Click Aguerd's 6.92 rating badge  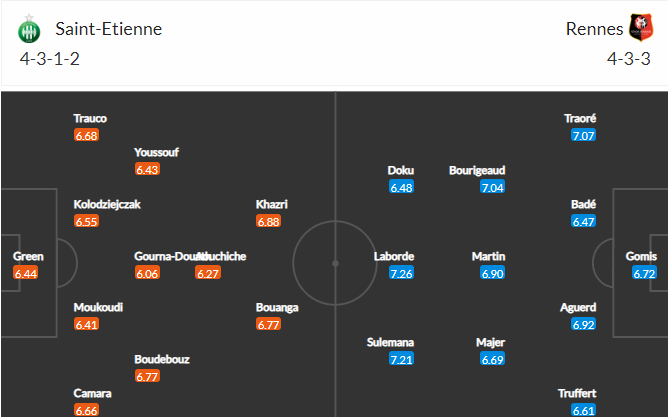coord(584,325)
